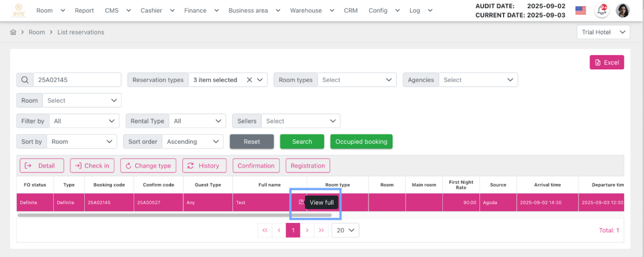Go to the first page arrow

[x=265, y=231]
